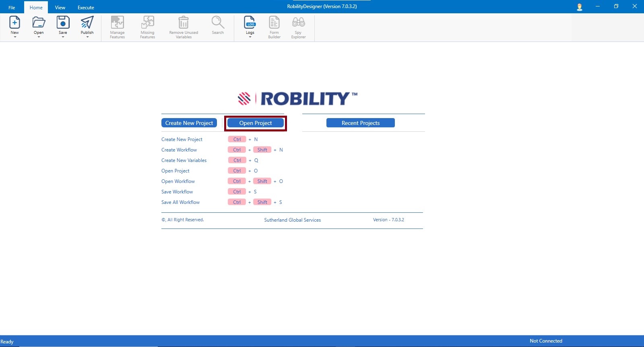Launch Spy Explorer binoculars icon

tap(298, 22)
